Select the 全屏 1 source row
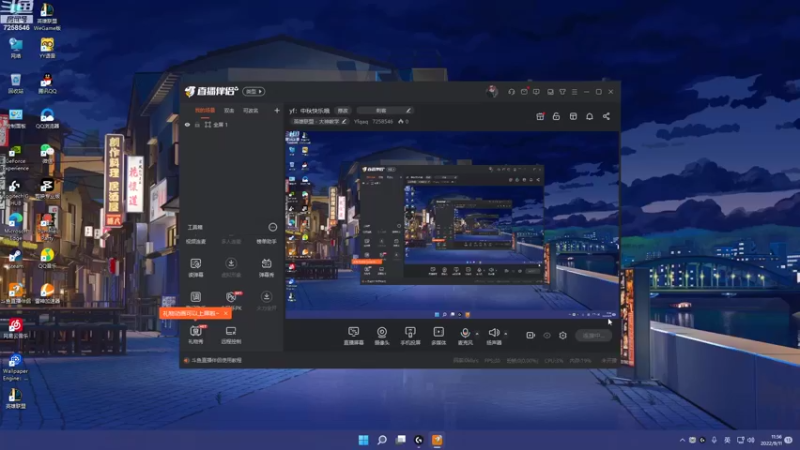 tap(232, 124)
